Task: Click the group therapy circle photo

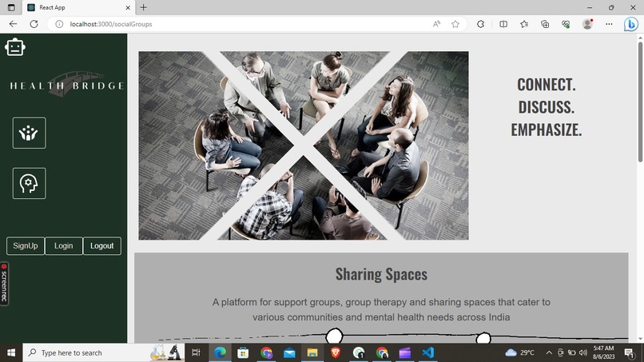Action: [x=304, y=145]
